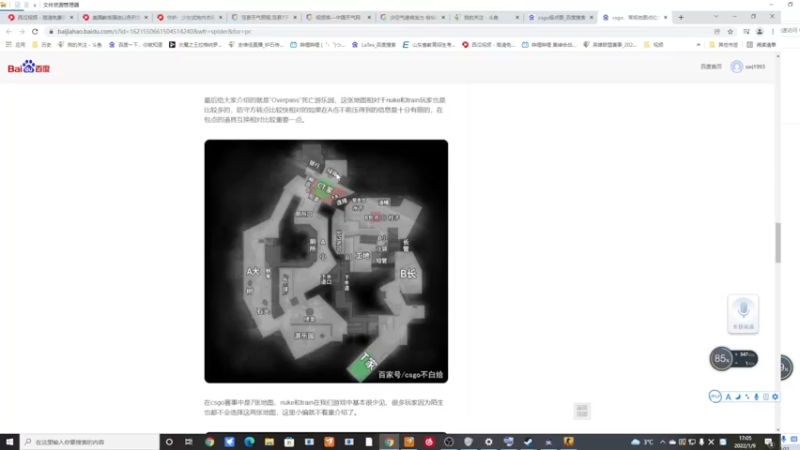This screenshot has height=450, width=800.
Task: Click the weather 3°C taskbar widget
Action: 642,442
